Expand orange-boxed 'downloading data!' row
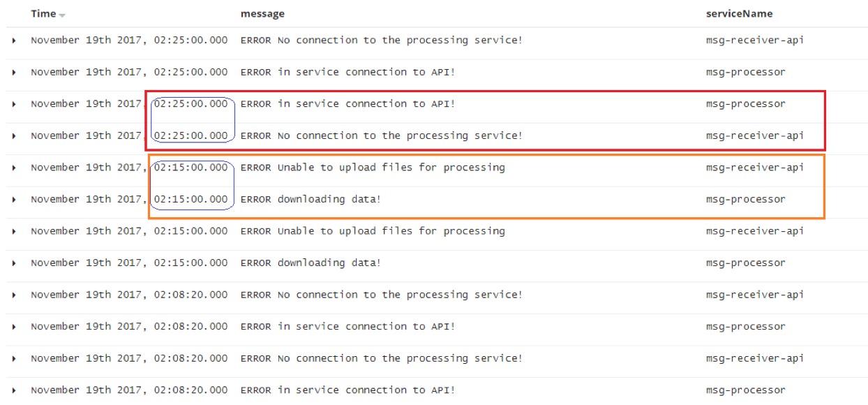Viewport: 868px width, 405px height. [14, 200]
